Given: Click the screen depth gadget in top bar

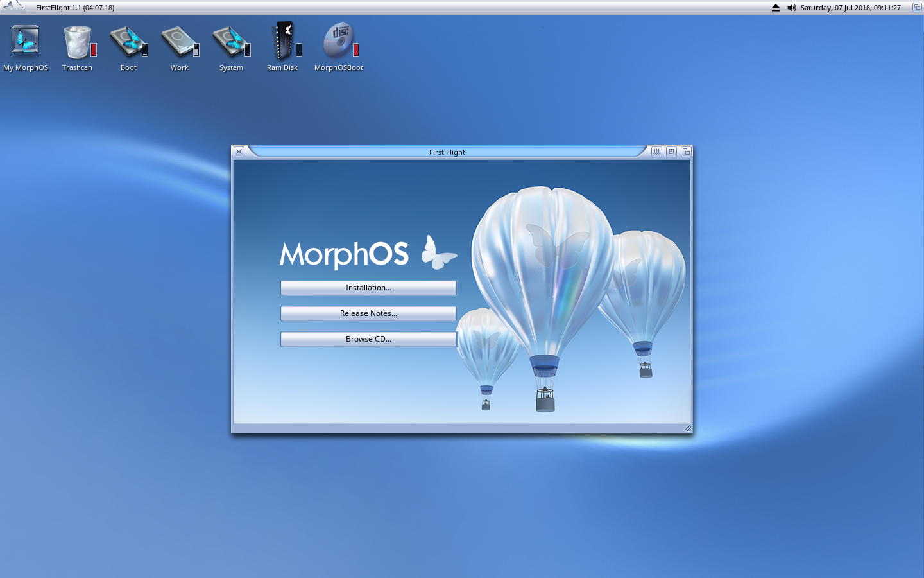Looking at the screenshot, I should [x=917, y=8].
